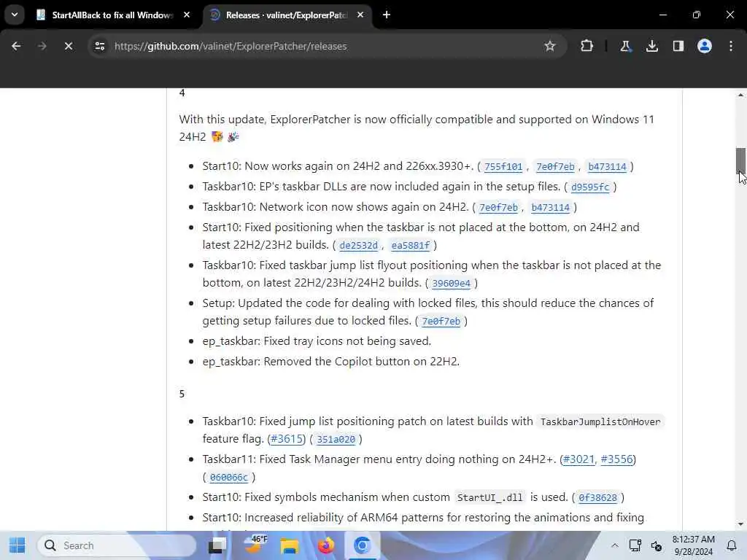This screenshot has height=560, width=747.
Task: Toggle the browser side panel
Action: coord(678,46)
